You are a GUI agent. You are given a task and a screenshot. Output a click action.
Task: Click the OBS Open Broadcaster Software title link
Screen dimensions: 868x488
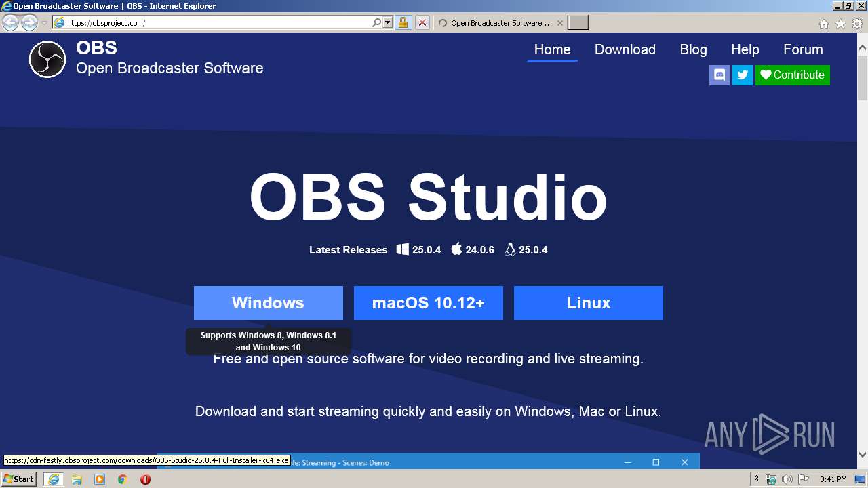[170, 58]
